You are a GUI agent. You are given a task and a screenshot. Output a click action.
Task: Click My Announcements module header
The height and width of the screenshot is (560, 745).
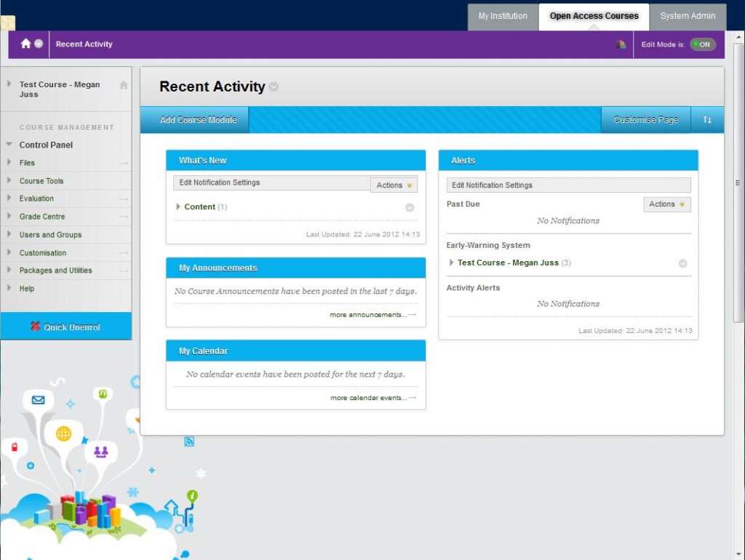[x=295, y=268]
